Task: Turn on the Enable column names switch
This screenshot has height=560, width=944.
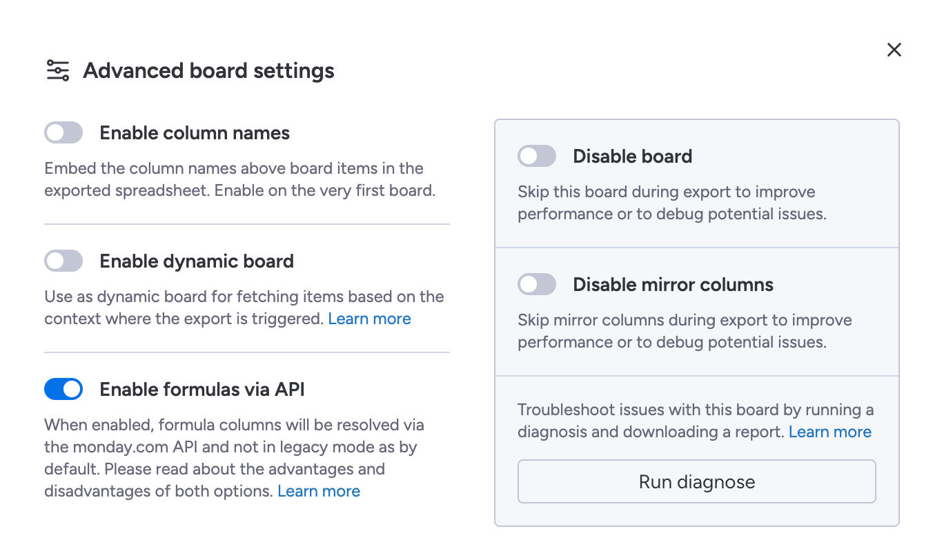Action: pos(63,133)
